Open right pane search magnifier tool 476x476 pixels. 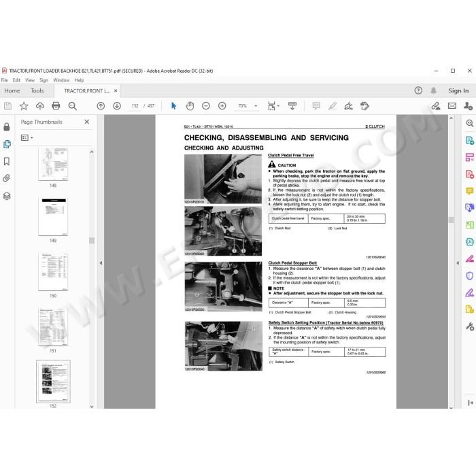[470, 123]
